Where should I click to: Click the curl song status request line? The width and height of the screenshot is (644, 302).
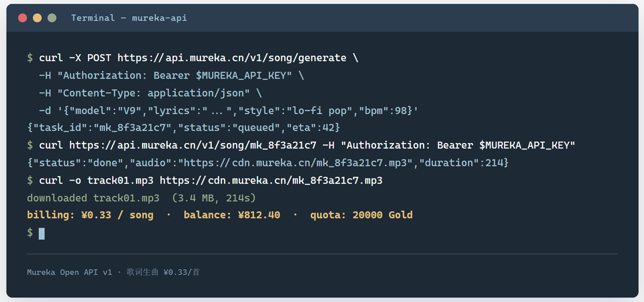tap(301, 145)
